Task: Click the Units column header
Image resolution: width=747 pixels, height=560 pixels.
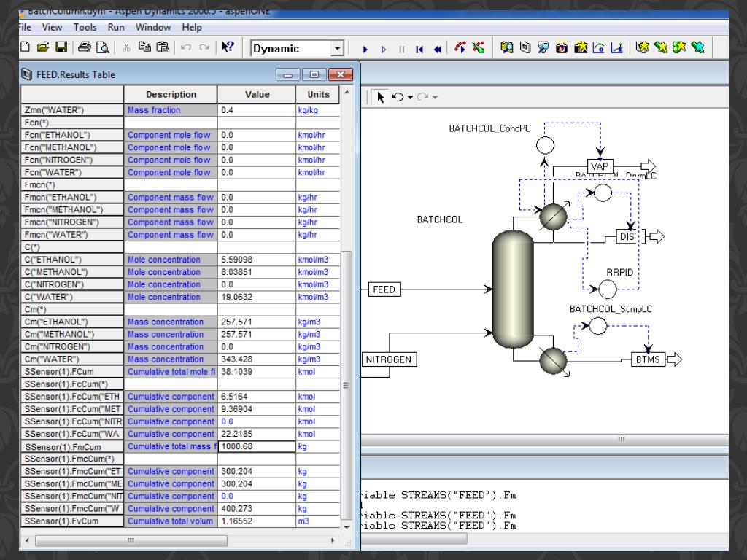Action: [x=318, y=94]
